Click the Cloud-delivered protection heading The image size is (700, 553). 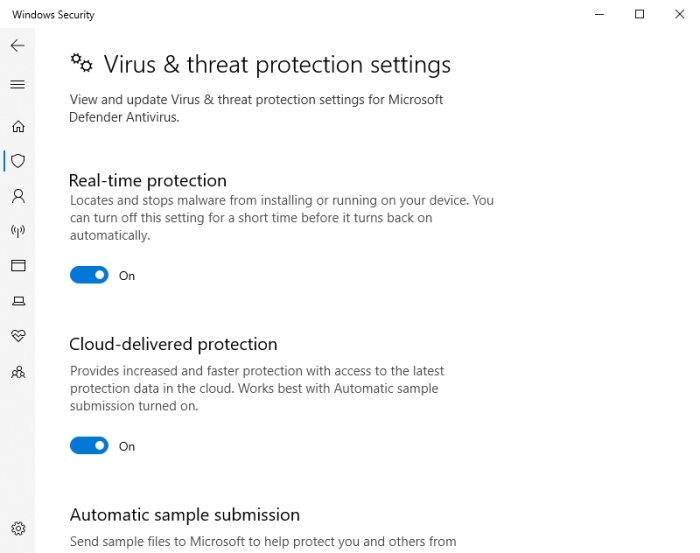(x=173, y=344)
